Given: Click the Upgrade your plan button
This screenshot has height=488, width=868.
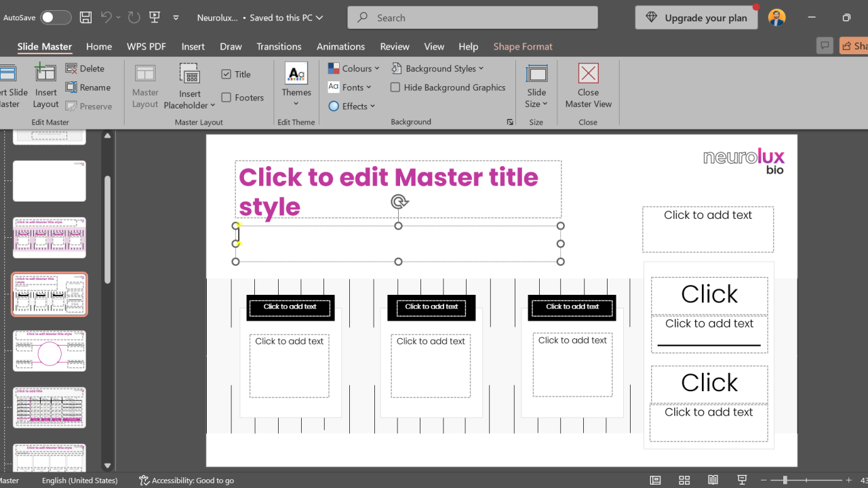Looking at the screenshot, I should (x=696, y=18).
